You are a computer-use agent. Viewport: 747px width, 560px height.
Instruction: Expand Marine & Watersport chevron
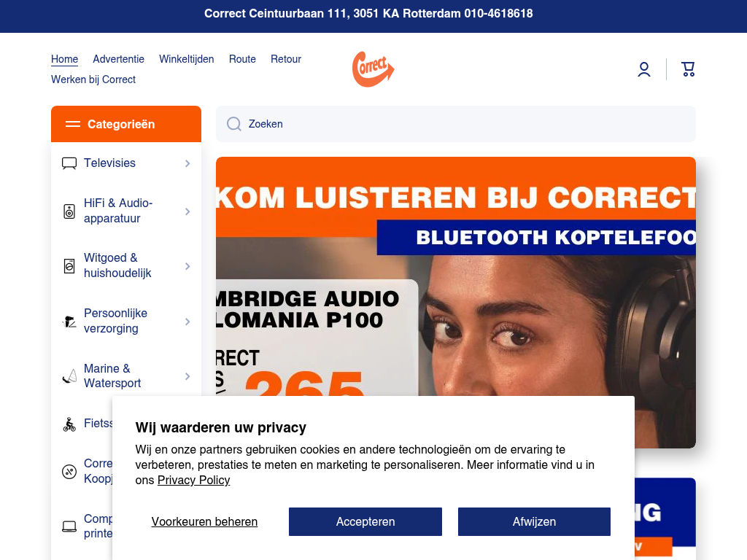click(x=187, y=376)
